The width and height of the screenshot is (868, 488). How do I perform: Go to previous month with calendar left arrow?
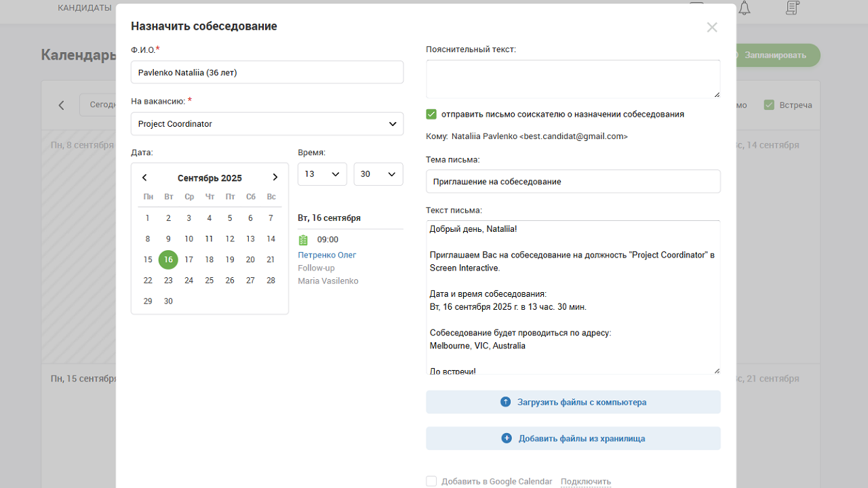(x=144, y=177)
